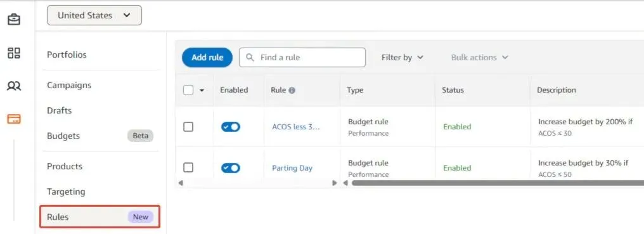Click the Type column header
Viewport: 644px width, 234px height.
coord(355,90)
